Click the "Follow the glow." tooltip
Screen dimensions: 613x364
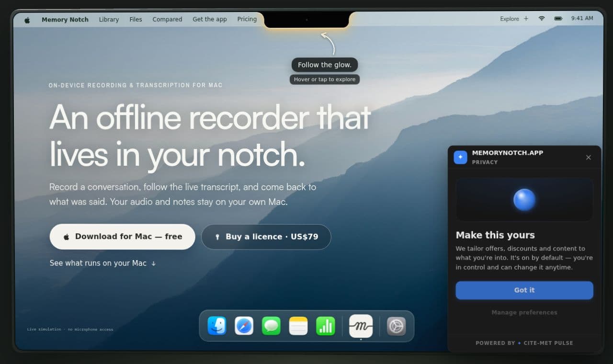point(325,65)
